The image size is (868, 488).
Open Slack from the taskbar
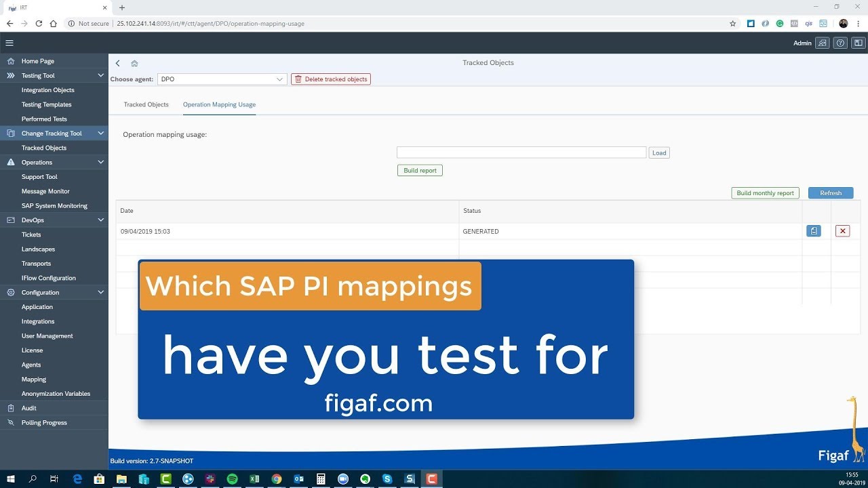[x=210, y=479]
